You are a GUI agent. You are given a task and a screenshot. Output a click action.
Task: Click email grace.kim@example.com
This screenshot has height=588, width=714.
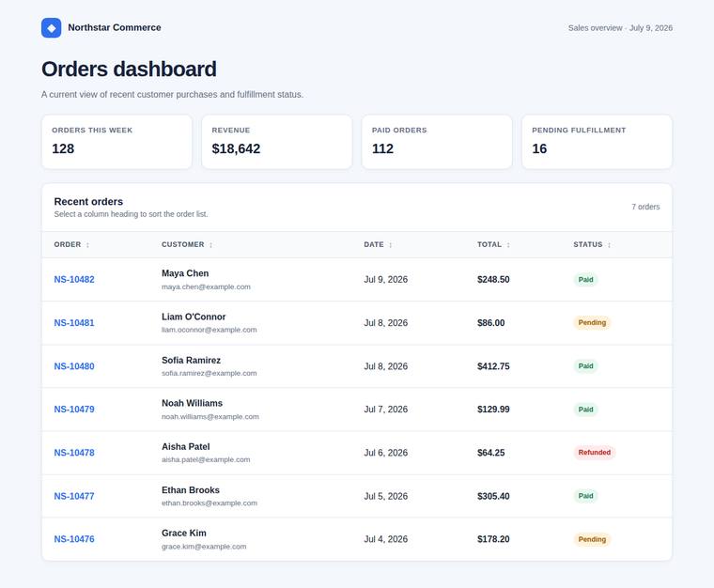[204, 546]
